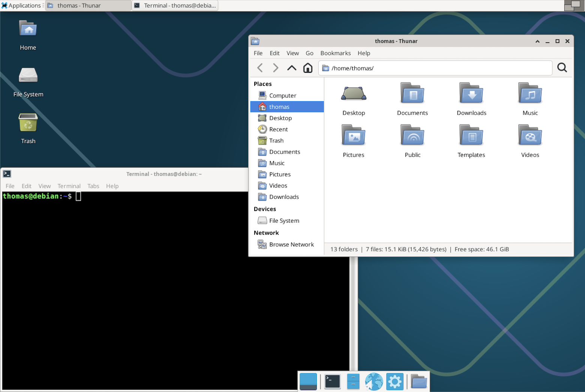Image resolution: width=585 pixels, height=392 pixels.
Task: Select File System under Devices
Action: (x=284, y=221)
